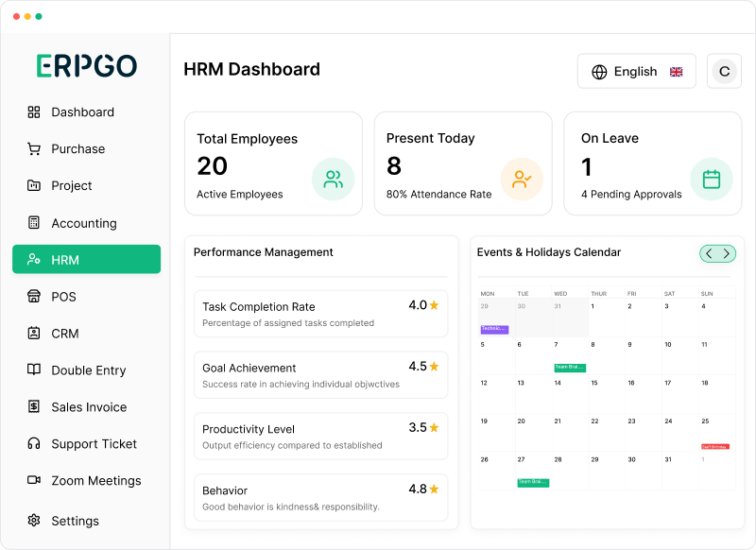Open the Goal Achievement row
This screenshot has height=550, width=756.
pyautogui.click(x=320, y=375)
